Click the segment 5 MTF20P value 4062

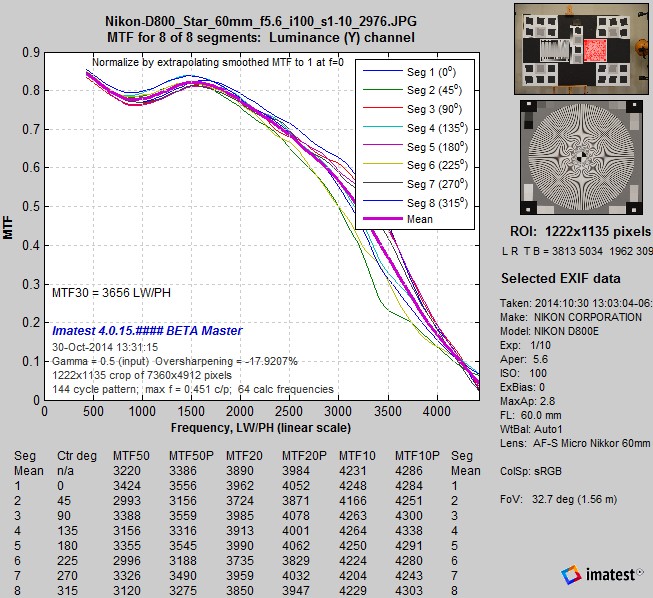(296, 546)
